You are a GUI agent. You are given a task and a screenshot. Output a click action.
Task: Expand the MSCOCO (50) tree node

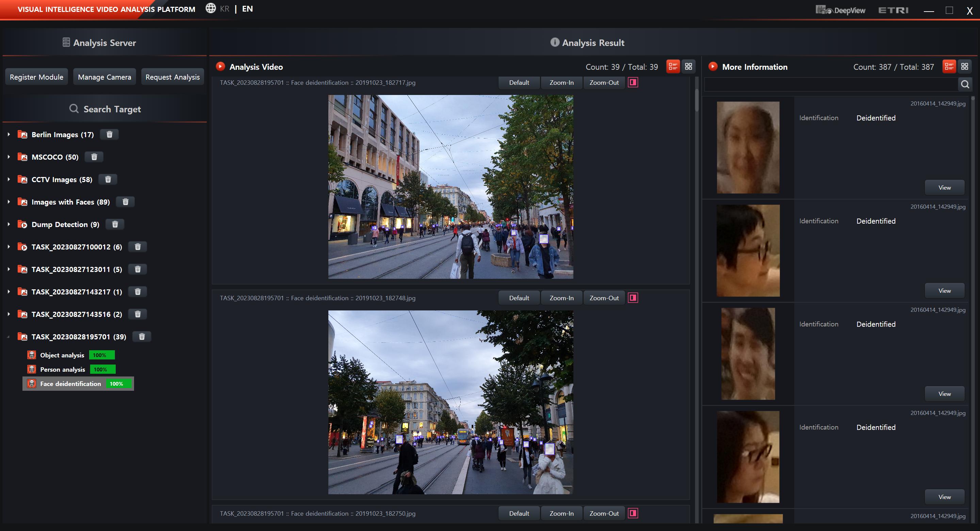pos(9,157)
